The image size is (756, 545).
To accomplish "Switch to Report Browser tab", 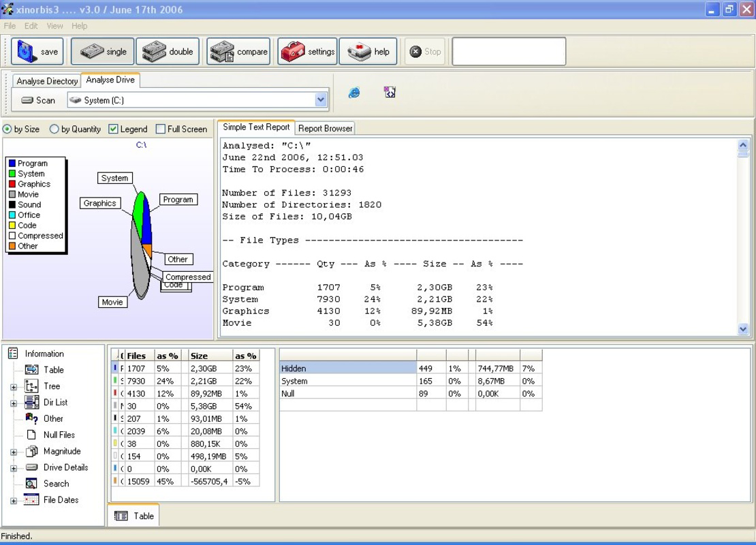I will click(325, 128).
